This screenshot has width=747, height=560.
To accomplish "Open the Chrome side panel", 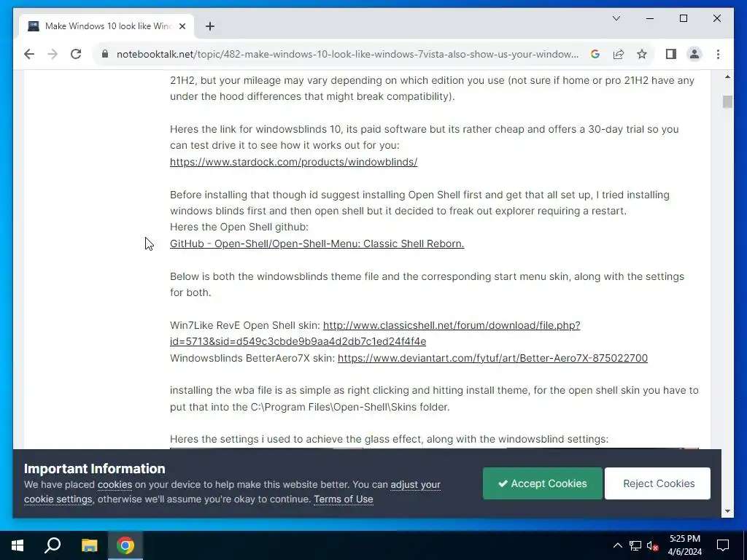I will pyautogui.click(x=671, y=54).
